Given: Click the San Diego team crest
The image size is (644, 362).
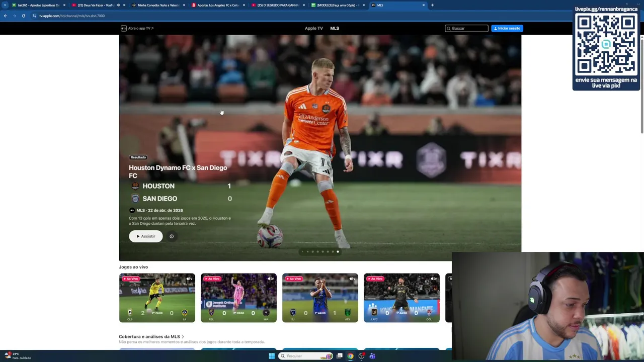Looking at the screenshot, I should (135, 199).
